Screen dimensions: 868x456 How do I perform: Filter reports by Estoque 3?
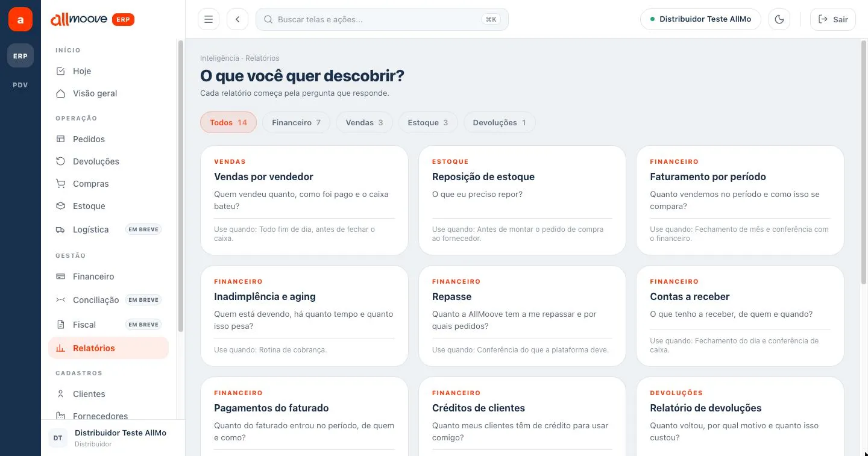(x=428, y=122)
